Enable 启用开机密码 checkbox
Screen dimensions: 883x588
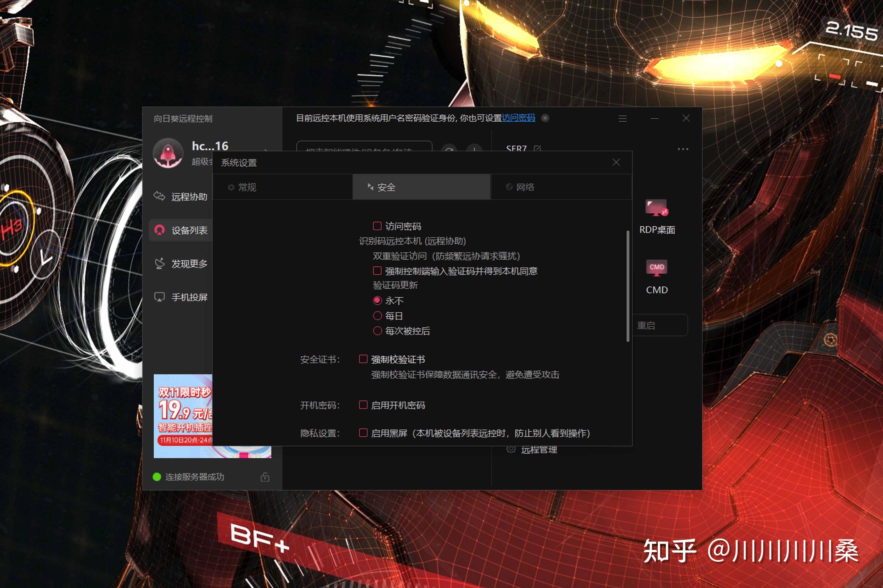363,405
